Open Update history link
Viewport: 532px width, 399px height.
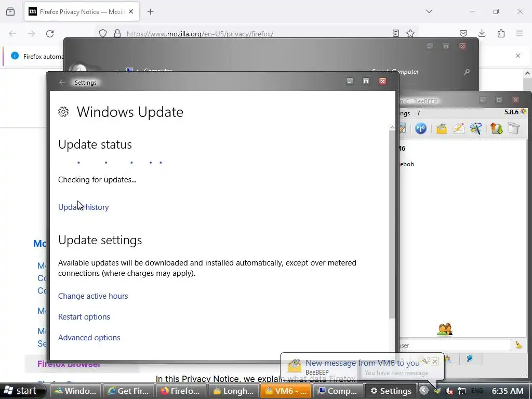pos(84,207)
